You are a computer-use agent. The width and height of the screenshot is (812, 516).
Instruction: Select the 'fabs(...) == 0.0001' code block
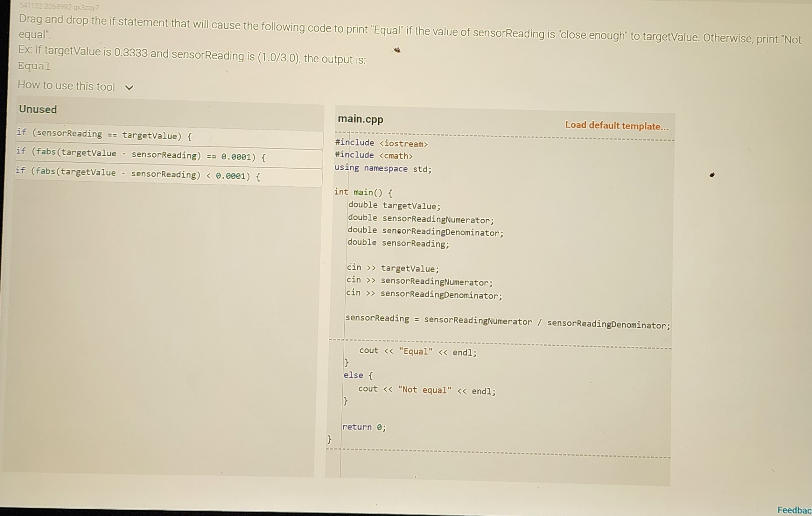(x=141, y=155)
